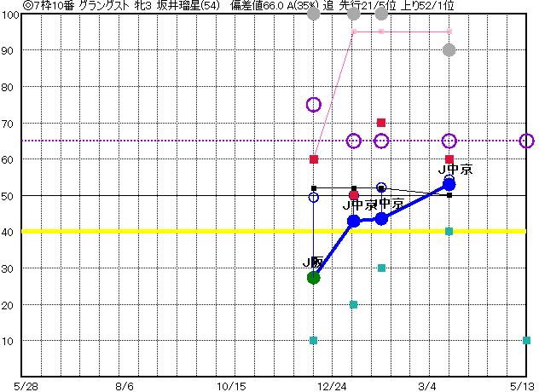Select the gray circle at value 90

pyautogui.click(x=449, y=50)
